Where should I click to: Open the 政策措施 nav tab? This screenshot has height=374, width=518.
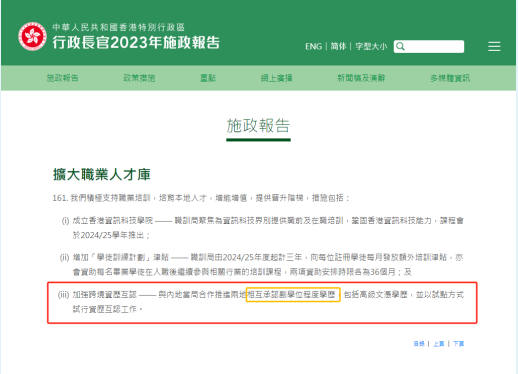coord(139,78)
